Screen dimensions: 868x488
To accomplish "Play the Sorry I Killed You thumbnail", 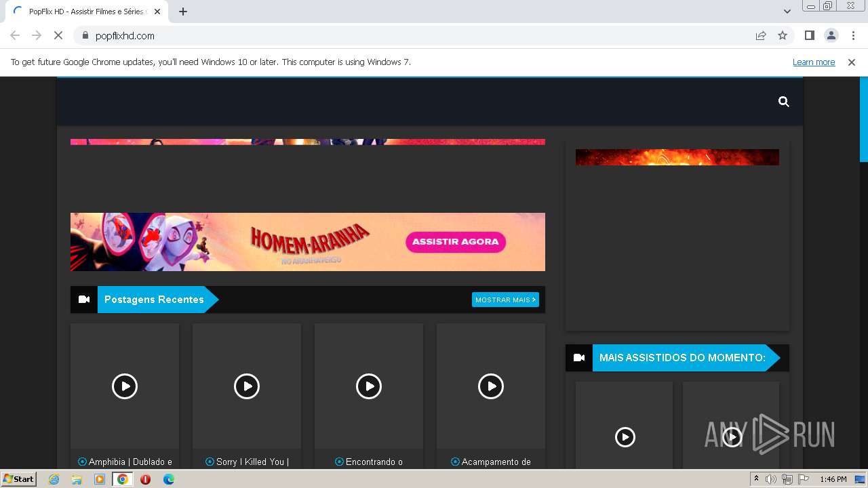I will [x=247, y=386].
